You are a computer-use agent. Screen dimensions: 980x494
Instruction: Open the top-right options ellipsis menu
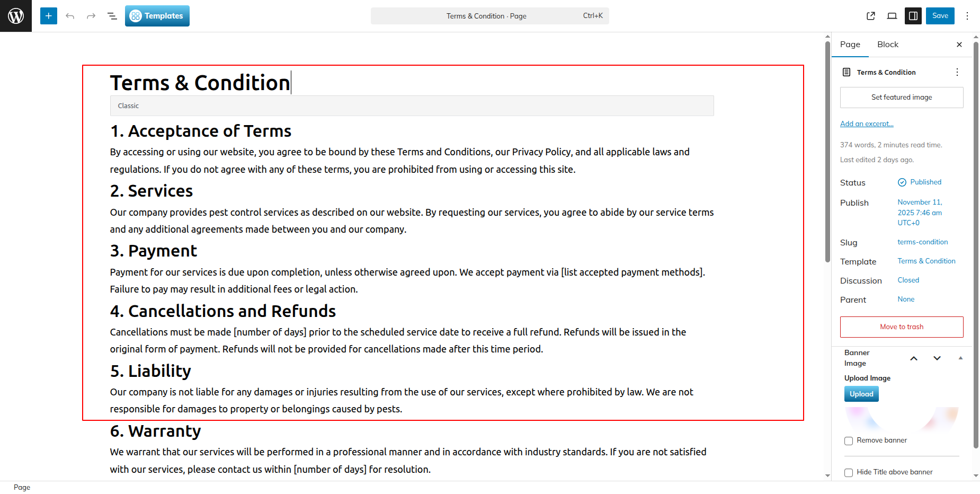coord(967,16)
